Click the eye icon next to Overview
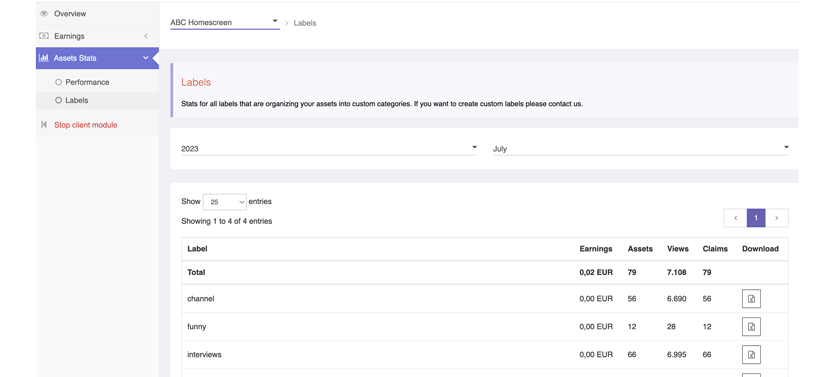 point(44,14)
